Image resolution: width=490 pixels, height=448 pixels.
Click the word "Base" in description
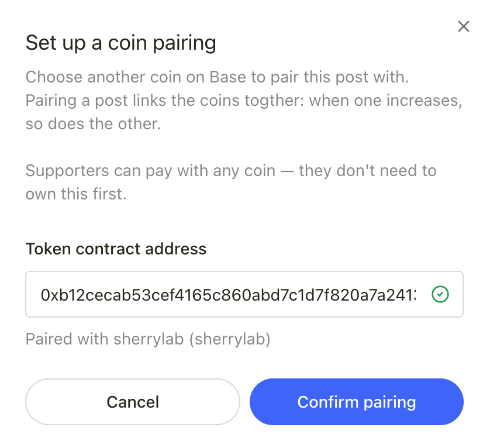228,77
